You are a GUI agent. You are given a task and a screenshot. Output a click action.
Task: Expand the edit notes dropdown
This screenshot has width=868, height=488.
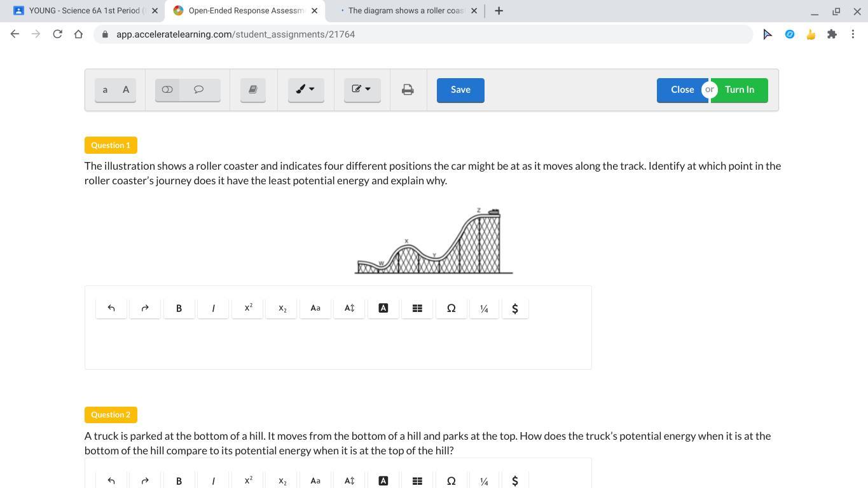[362, 90]
